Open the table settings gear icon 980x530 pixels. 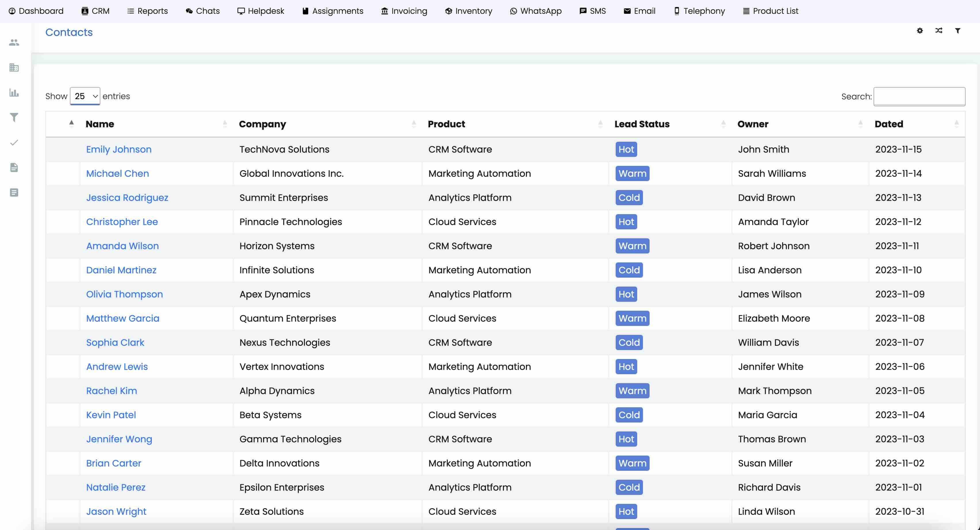pyautogui.click(x=920, y=30)
